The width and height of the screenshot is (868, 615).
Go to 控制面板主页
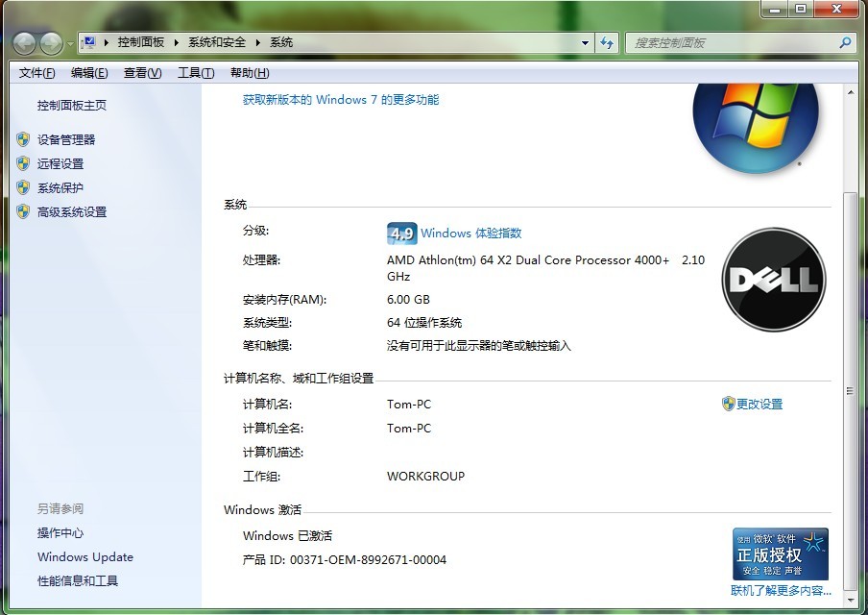[72, 106]
